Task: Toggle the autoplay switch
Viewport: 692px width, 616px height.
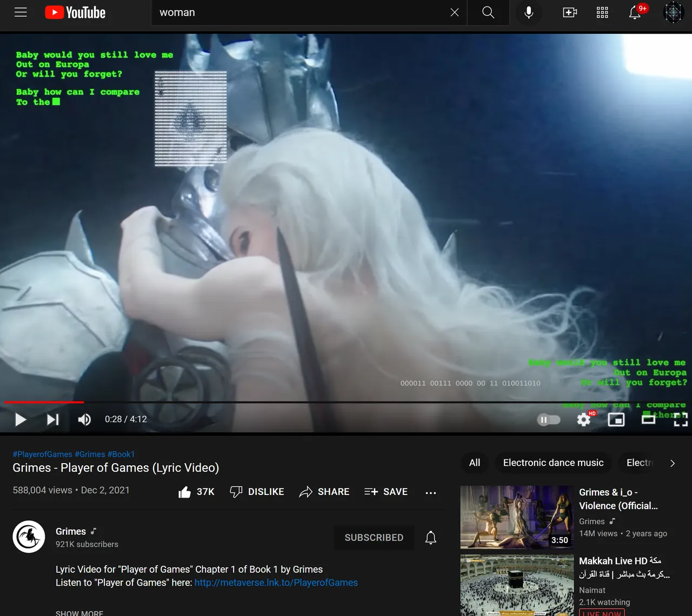Action: coord(548,419)
